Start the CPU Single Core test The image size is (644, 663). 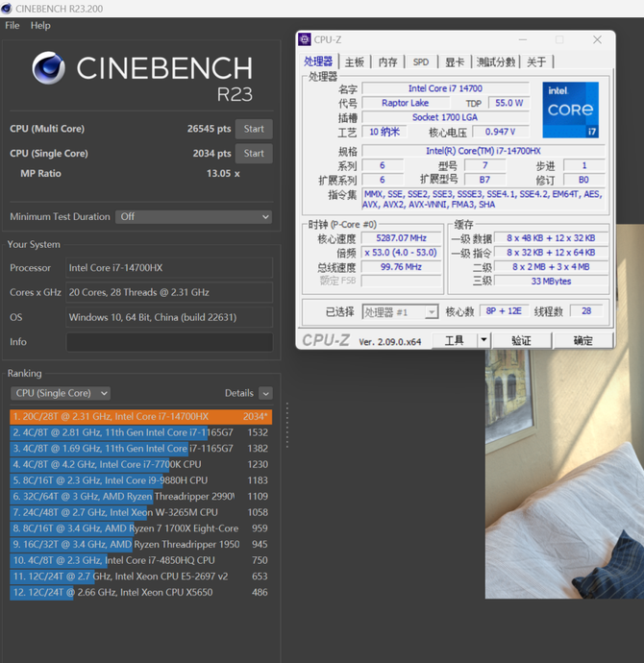pyautogui.click(x=254, y=154)
